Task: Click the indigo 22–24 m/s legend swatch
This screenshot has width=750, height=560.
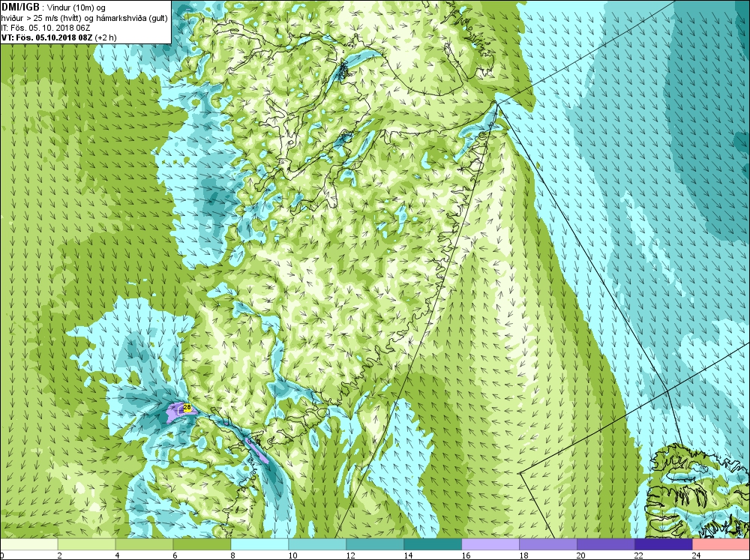Action: click(x=663, y=544)
